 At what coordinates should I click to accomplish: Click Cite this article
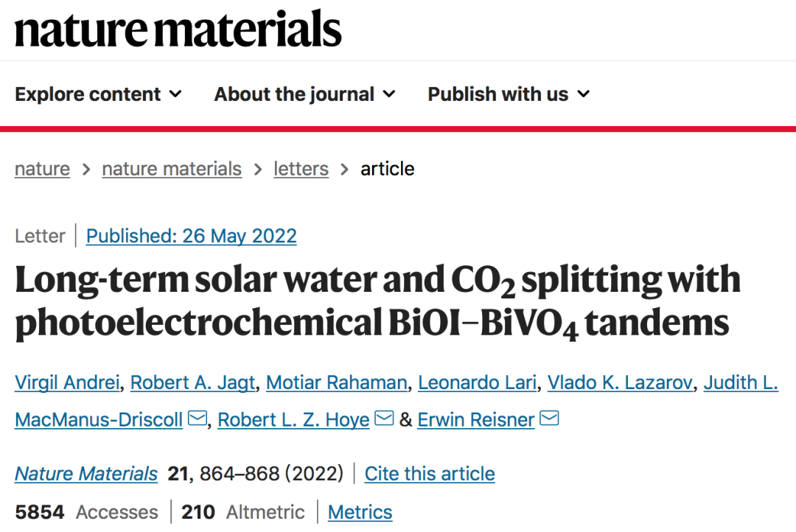point(430,474)
